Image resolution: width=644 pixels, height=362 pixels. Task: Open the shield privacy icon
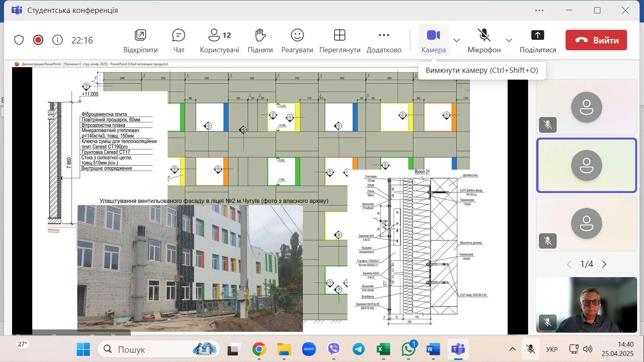pyautogui.click(x=19, y=40)
